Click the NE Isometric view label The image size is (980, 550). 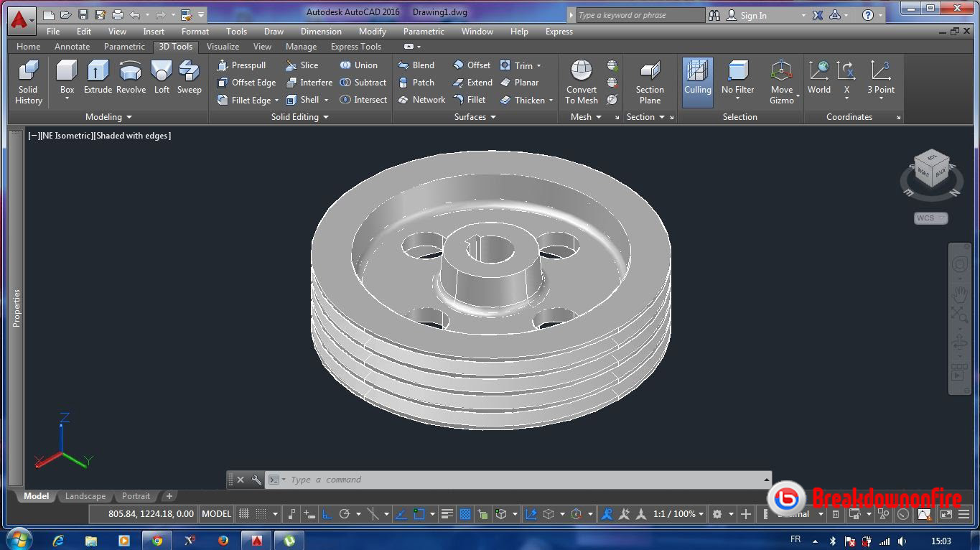tap(66, 136)
